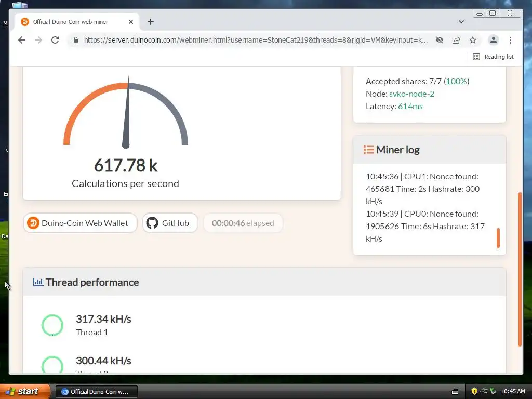Click the Miner log list icon

368,150
